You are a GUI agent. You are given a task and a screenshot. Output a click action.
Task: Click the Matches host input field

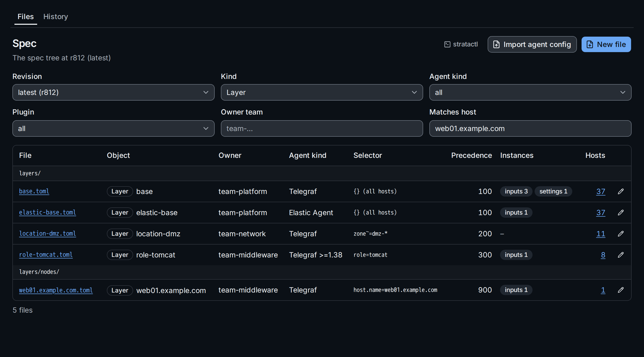click(530, 128)
